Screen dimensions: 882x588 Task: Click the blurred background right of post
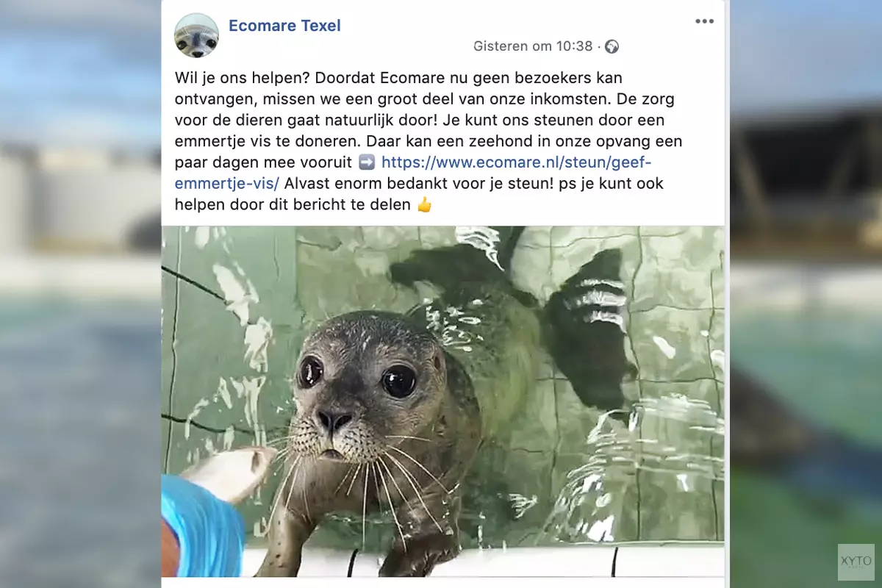[x=803, y=294]
